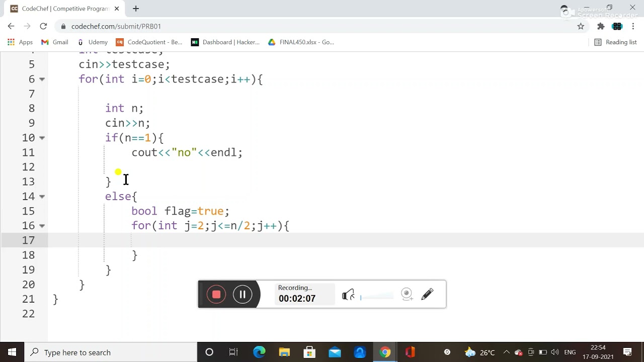
Task: Go back using the browser back arrow
Action: (x=11, y=26)
